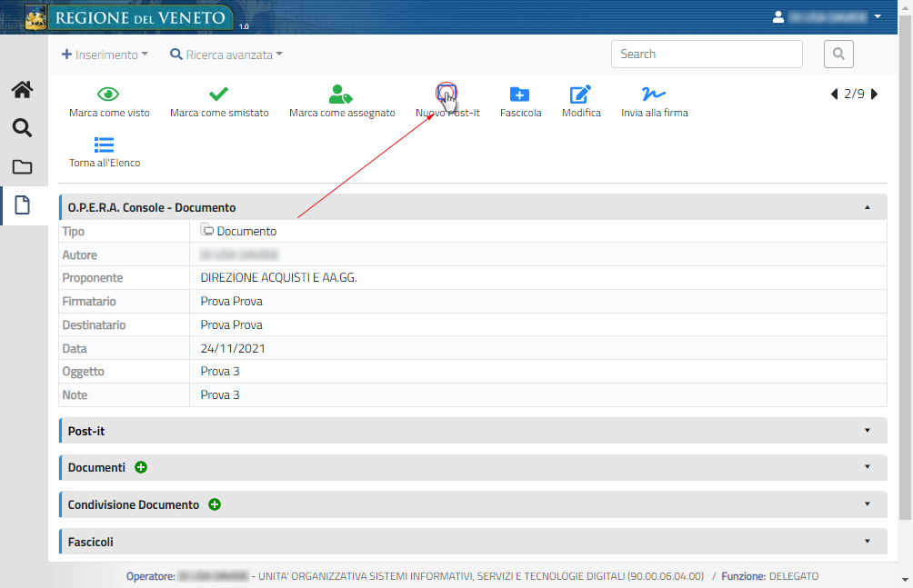Viewport: 913px width, 588px height.
Task: Collapse the O.P.E.R.A. Console - Documento panel
Action: click(868, 207)
